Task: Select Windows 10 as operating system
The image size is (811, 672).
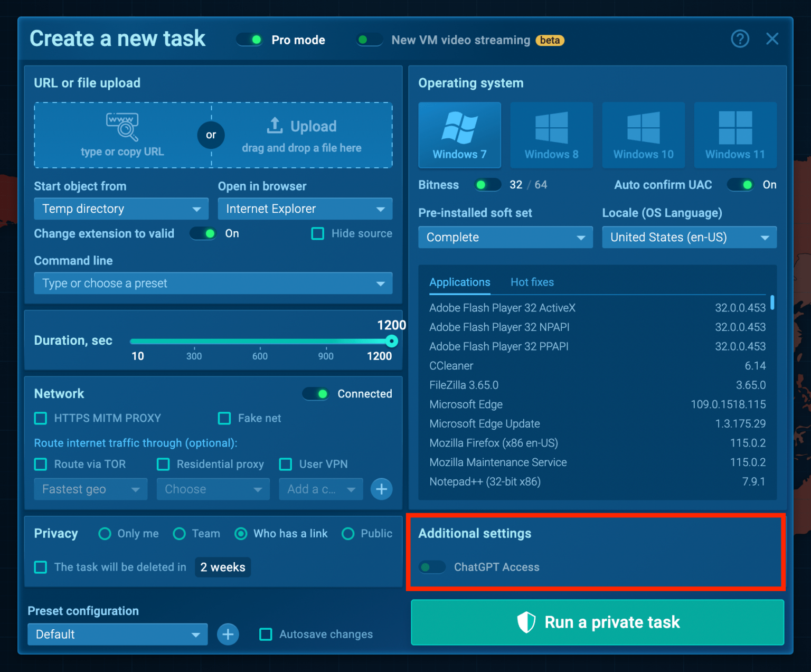Action: (643, 135)
